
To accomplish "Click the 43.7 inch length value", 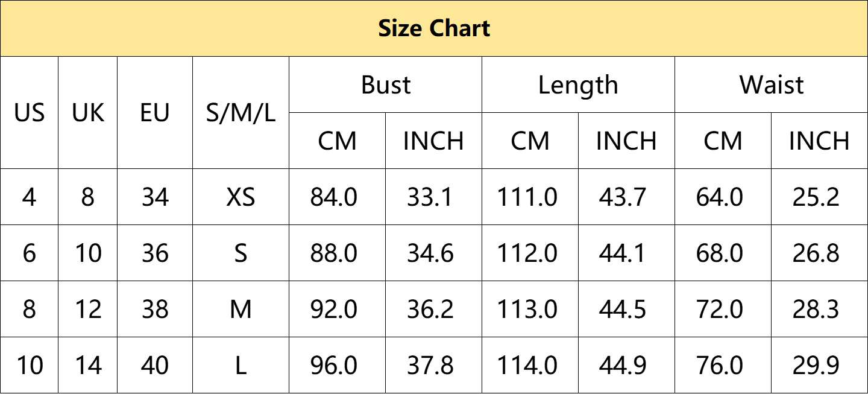I will [x=626, y=197].
